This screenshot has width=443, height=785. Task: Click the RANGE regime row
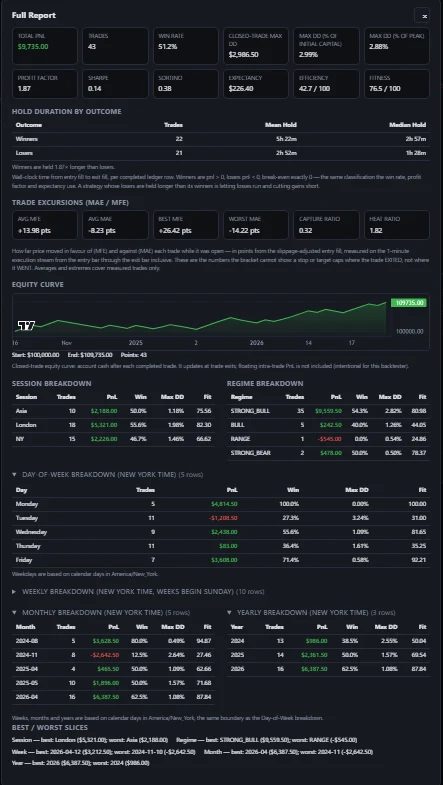pos(328,439)
